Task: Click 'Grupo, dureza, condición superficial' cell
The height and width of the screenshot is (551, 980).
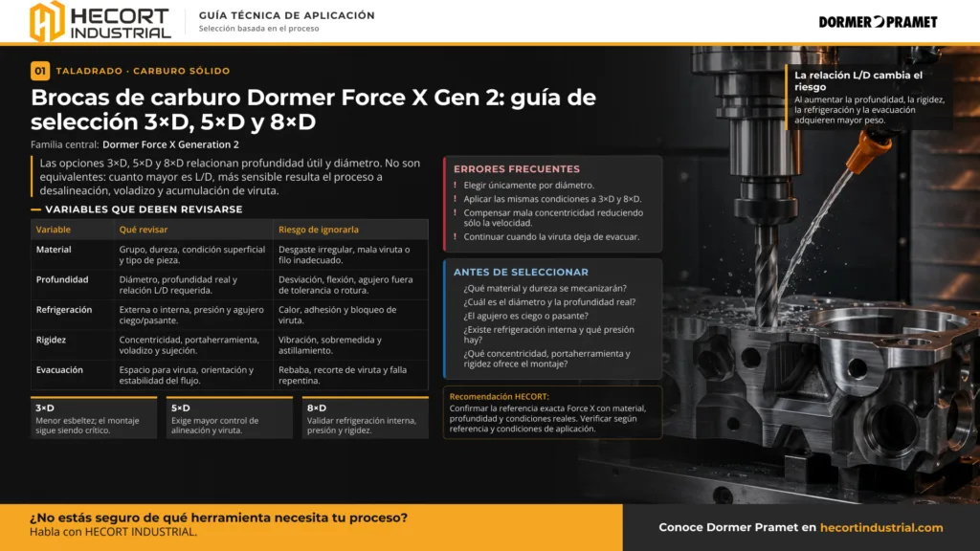Action: point(191,254)
